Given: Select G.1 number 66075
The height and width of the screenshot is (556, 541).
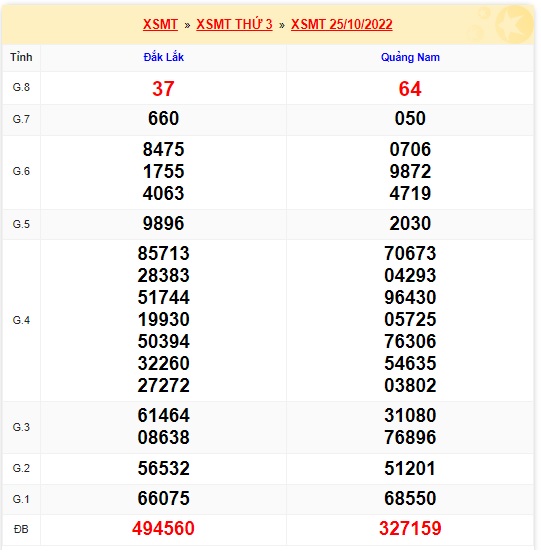Looking at the screenshot, I should tap(163, 499).
